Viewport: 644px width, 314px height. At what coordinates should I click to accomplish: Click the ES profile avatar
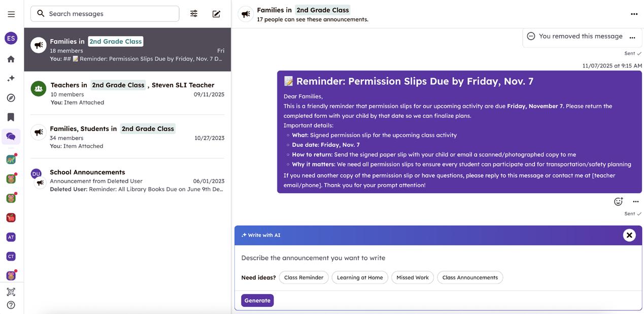click(11, 38)
